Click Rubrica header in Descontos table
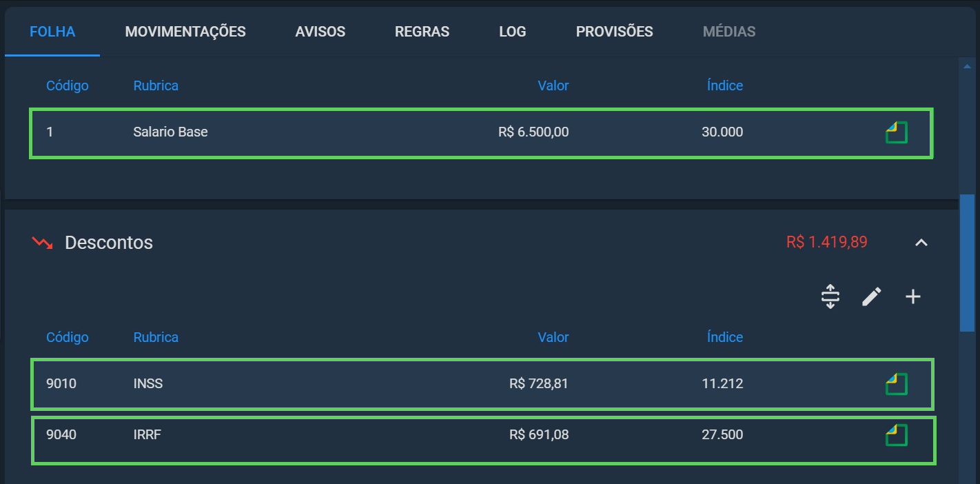980x484 pixels. click(x=156, y=337)
